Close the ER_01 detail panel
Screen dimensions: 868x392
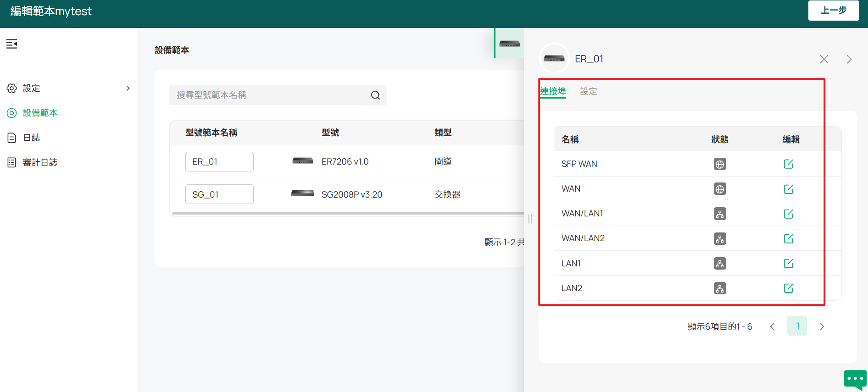pos(824,59)
